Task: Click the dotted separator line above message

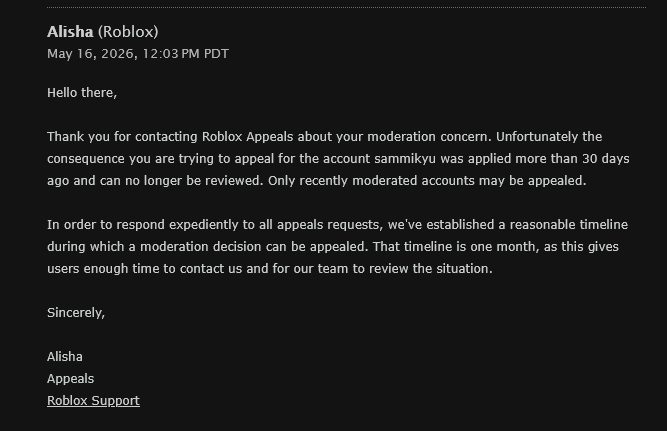Action: point(346,7)
